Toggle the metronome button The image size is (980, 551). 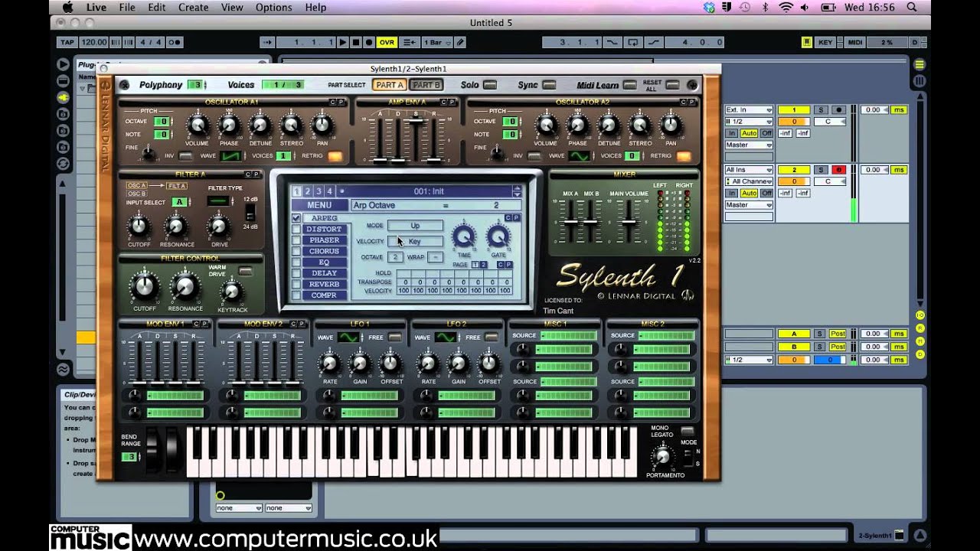pos(175,43)
